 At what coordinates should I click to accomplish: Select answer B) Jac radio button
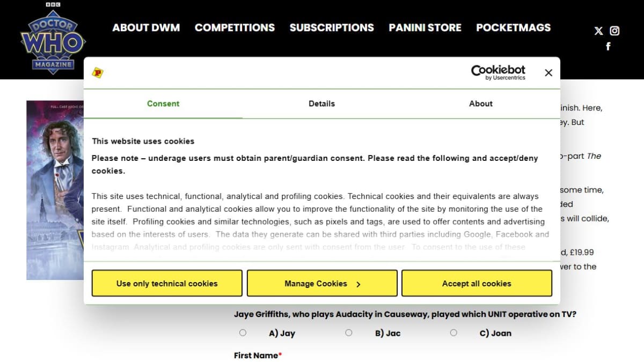click(x=349, y=333)
